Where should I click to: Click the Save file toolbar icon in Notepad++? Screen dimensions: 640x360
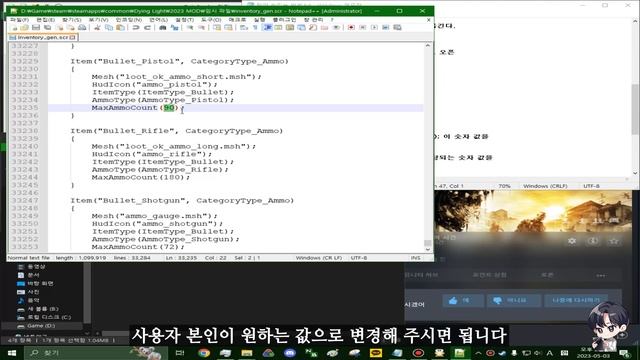pyautogui.click(x=36, y=27)
